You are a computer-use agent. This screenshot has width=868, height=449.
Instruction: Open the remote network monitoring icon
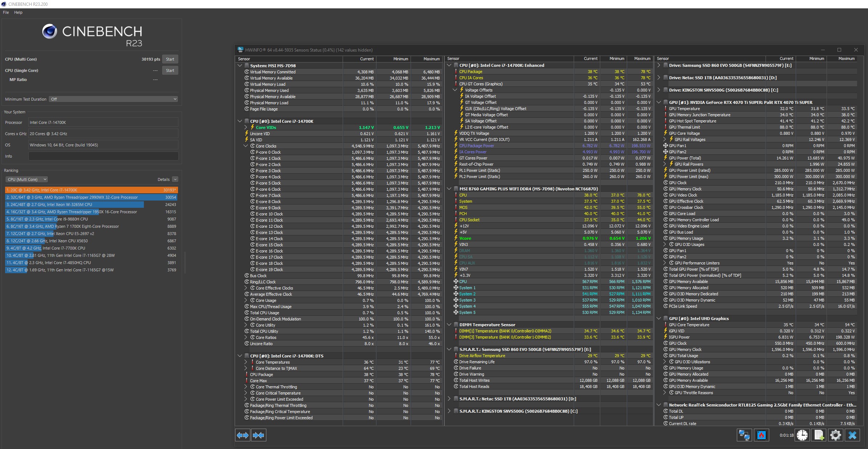[x=744, y=435]
